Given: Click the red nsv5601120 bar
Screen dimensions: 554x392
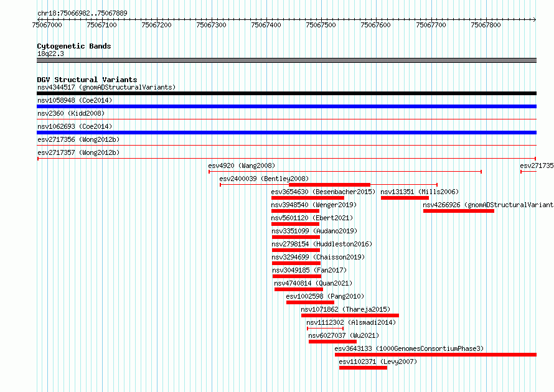Looking at the screenshot, I should [296, 224].
